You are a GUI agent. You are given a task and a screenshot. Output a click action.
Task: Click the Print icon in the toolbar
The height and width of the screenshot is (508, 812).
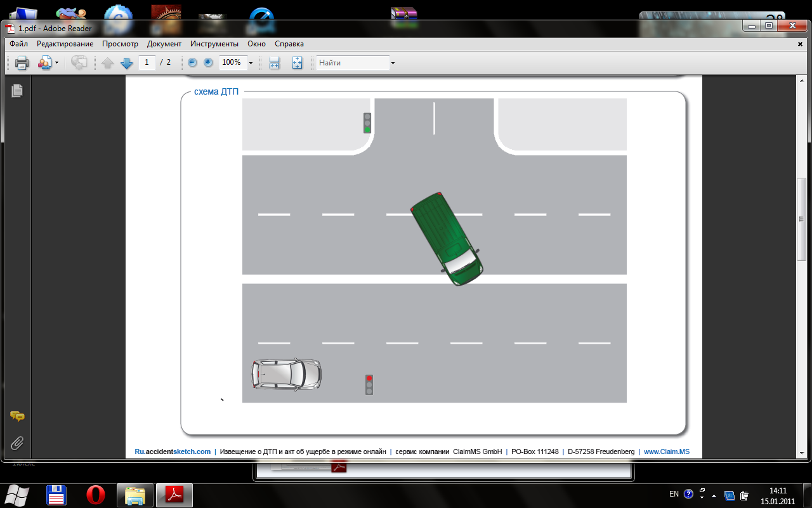coord(22,63)
